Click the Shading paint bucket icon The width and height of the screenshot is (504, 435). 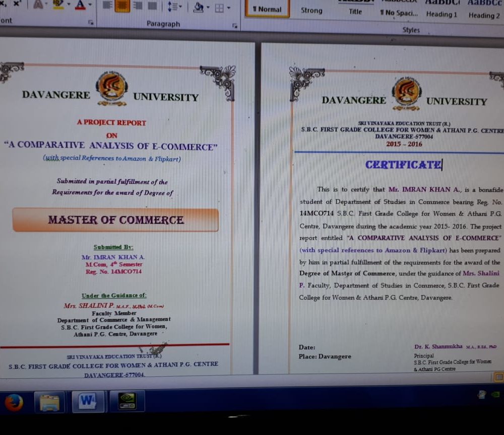[198, 7]
